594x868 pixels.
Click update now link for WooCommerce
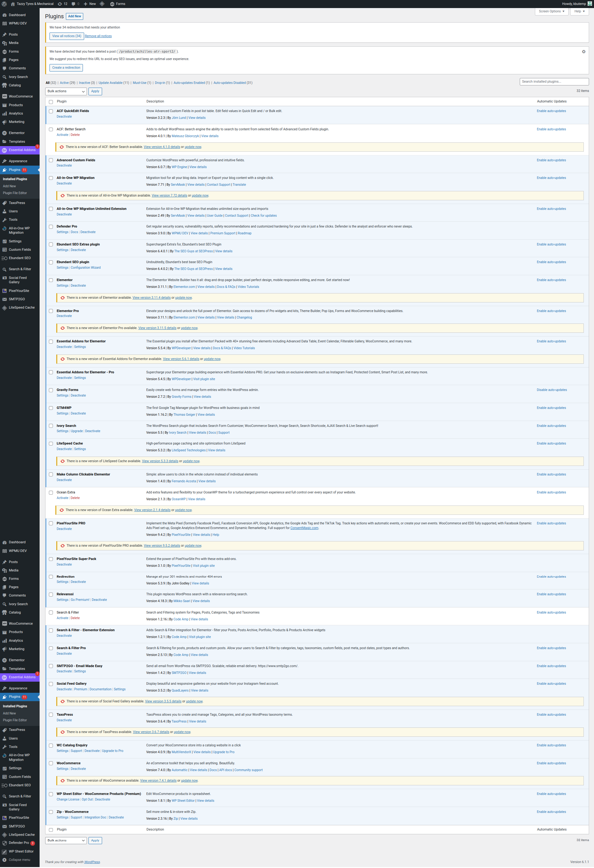189,780
